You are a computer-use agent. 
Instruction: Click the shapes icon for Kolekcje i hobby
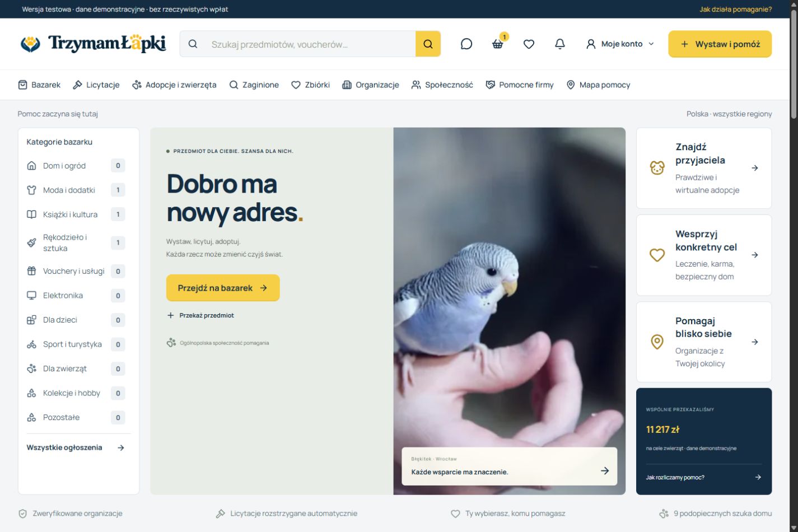coord(31,393)
